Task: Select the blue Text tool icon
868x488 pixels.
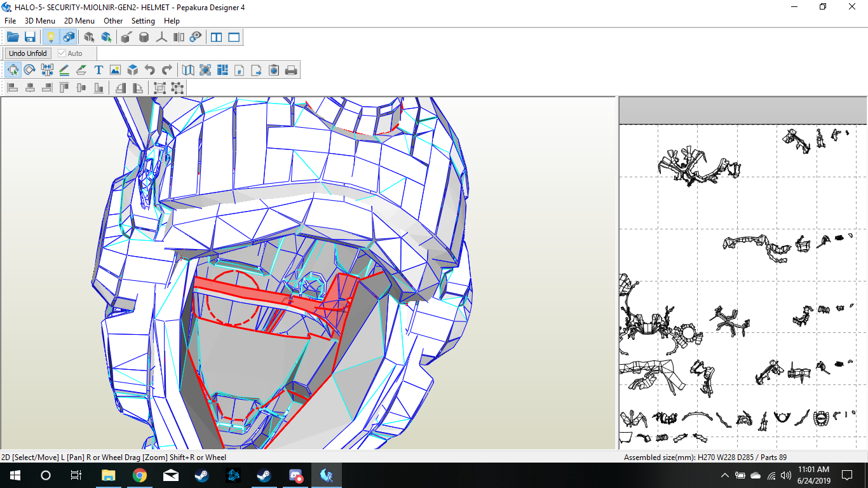Action: 98,70
